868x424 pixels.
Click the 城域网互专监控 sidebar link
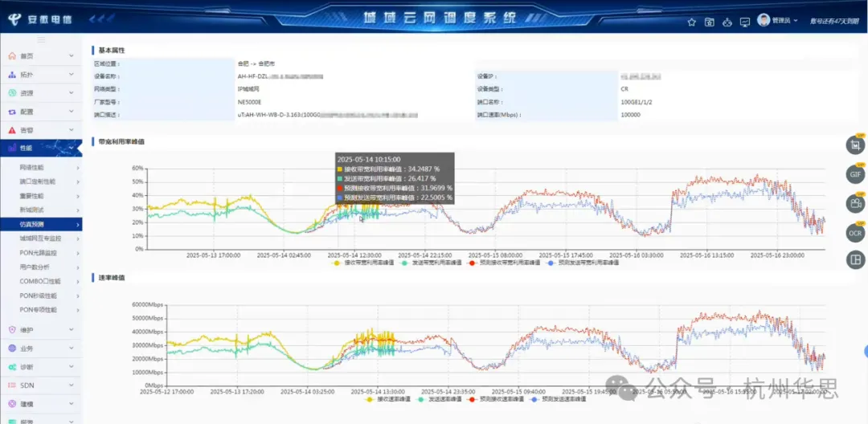point(40,238)
